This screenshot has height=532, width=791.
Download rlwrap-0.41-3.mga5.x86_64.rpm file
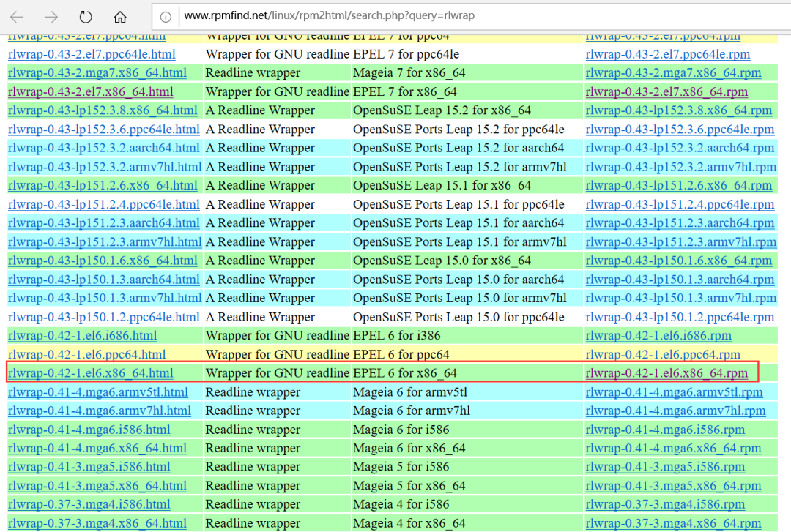click(x=673, y=486)
